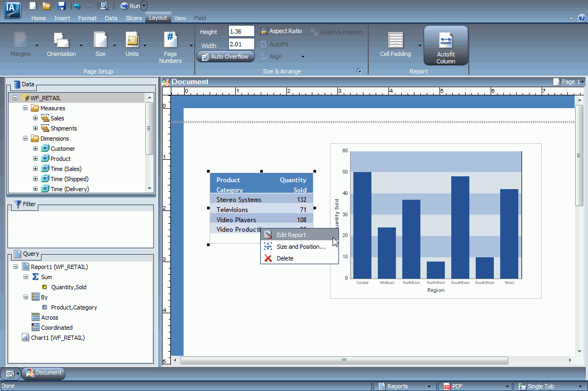Click the New document icon in quick access toolbar

point(33,6)
